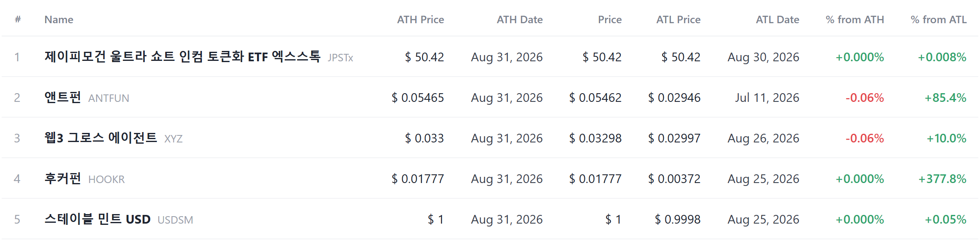Select the +377.8% from ATL value
This screenshot has height=241, width=980.
[x=942, y=179]
